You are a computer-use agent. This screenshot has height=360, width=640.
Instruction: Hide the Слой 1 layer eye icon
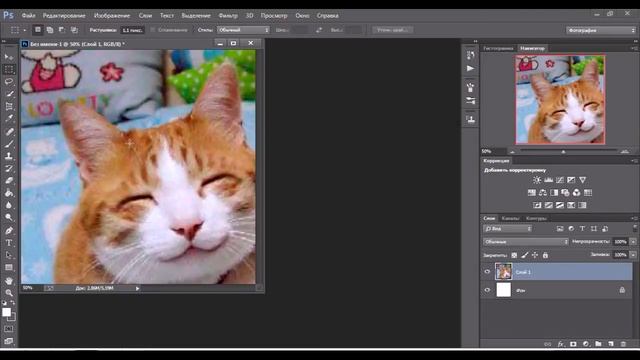coord(487,272)
